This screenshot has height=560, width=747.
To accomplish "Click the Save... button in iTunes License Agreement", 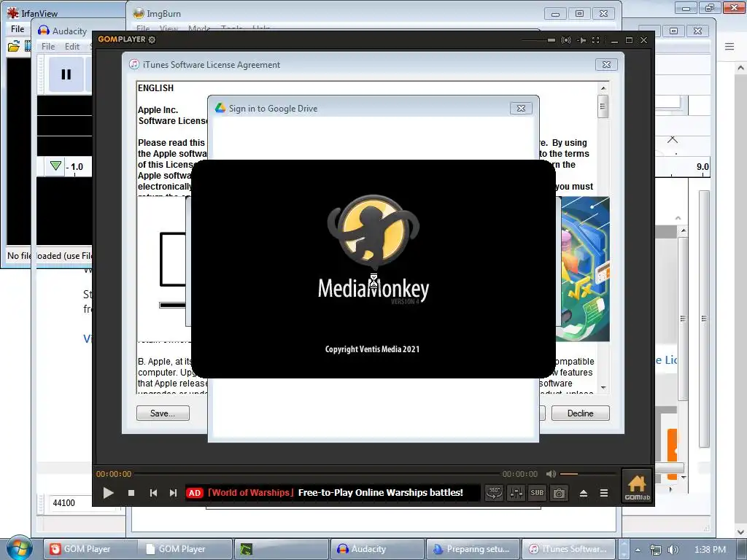I will pyautogui.click(x=163, y=413).
